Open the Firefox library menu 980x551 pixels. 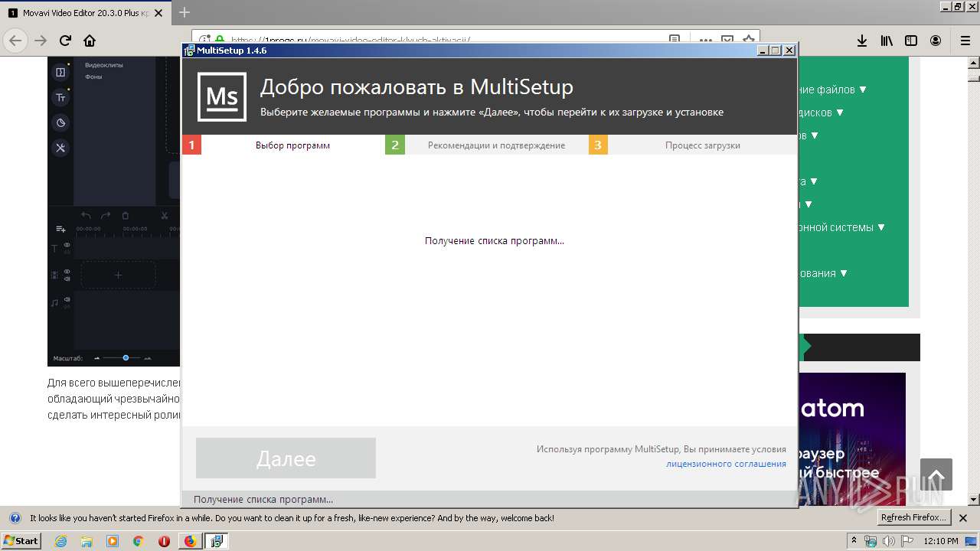(887, 41)
